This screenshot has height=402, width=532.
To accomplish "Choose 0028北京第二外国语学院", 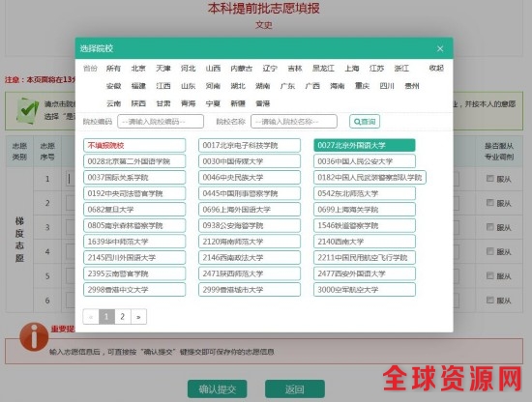I will [x=134, y=161].
